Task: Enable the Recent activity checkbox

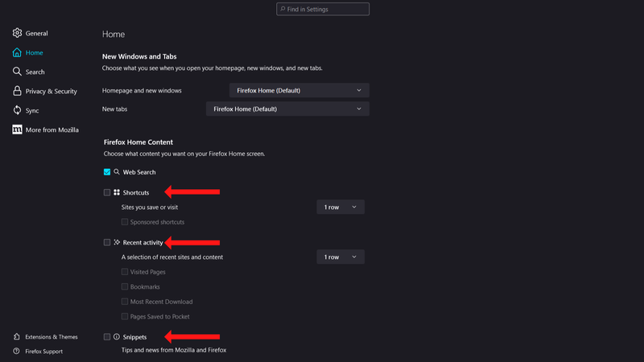Action: click(x=107, y=242)
